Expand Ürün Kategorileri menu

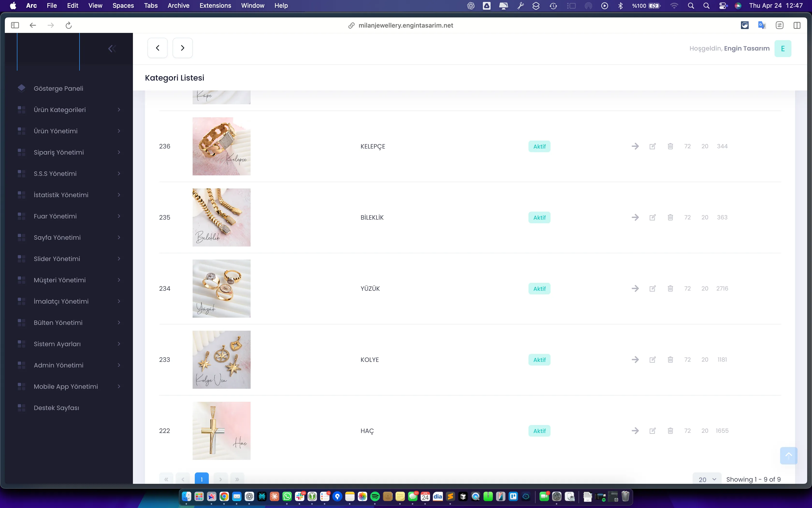tap(69, 110)
